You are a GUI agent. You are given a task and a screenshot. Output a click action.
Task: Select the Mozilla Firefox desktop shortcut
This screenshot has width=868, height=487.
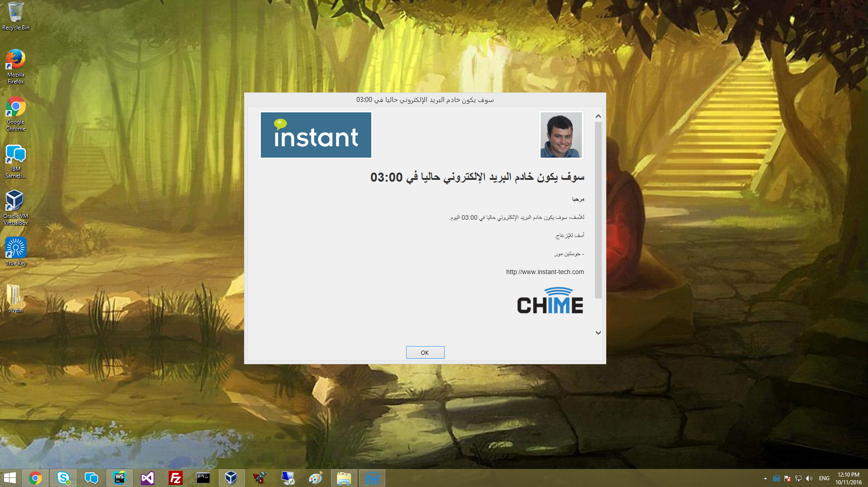pyautogui.click(x=15, y=67)
